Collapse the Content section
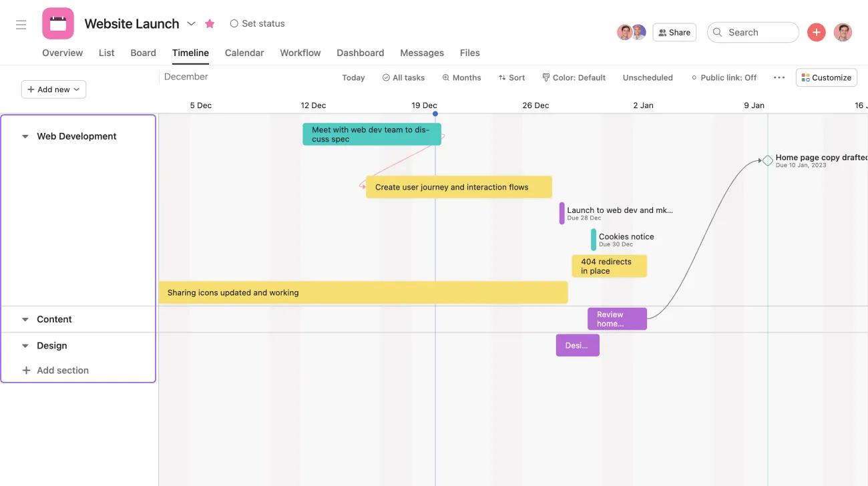This screenshot has height=486, width=868. pyautogui.click(x=25, y=320)
